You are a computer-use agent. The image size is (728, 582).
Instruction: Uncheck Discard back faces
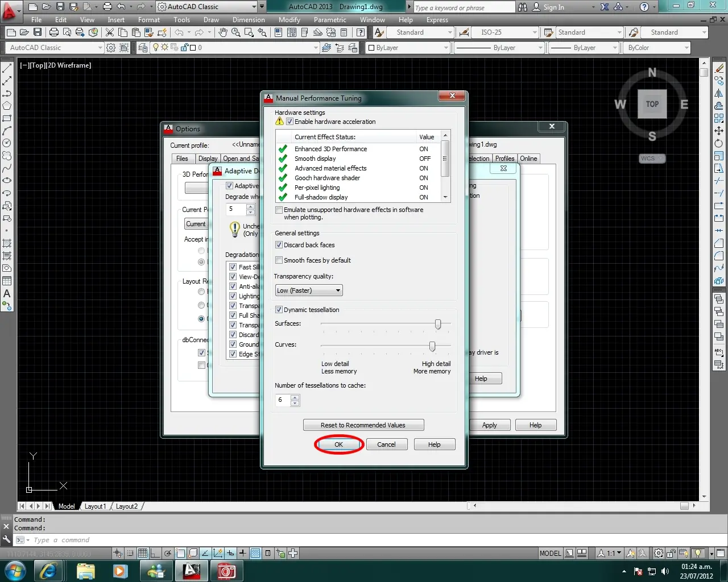click(279, 245)
